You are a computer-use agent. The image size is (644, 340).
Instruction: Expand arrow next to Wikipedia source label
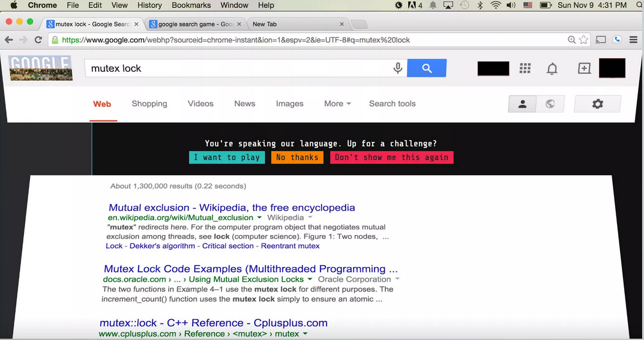(x=310, y=217)
